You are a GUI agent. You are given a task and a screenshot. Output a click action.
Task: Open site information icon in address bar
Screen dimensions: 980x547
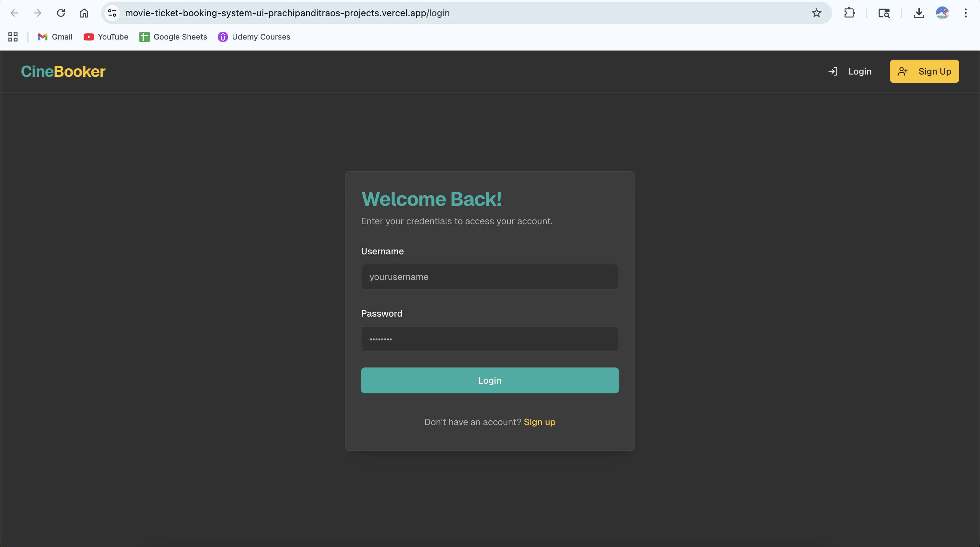click(x=112, y=13)
